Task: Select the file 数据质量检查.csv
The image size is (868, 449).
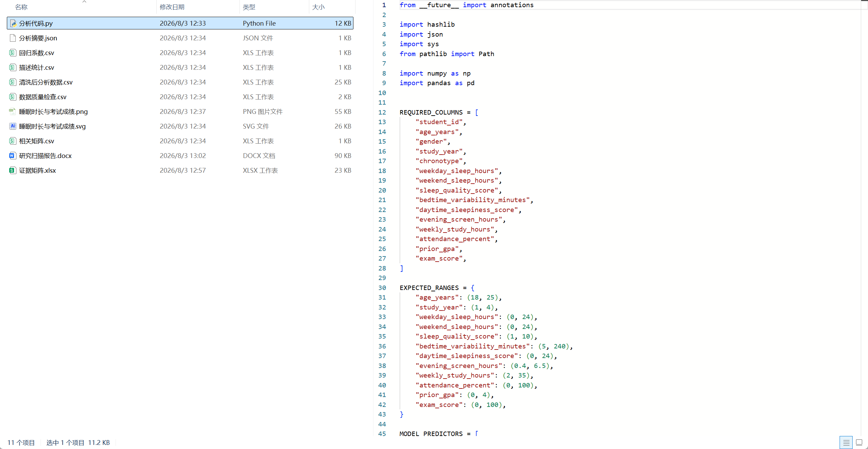Action: tap(180, 97)
